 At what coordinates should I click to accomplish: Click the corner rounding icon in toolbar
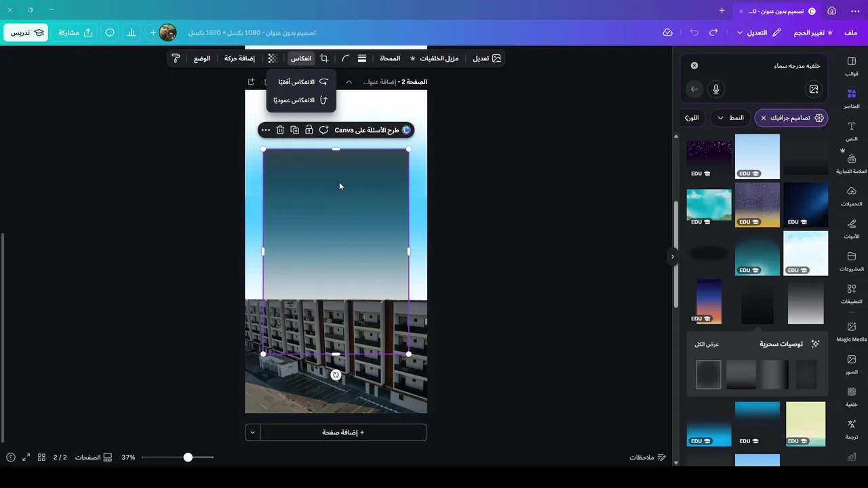point(345,58)
